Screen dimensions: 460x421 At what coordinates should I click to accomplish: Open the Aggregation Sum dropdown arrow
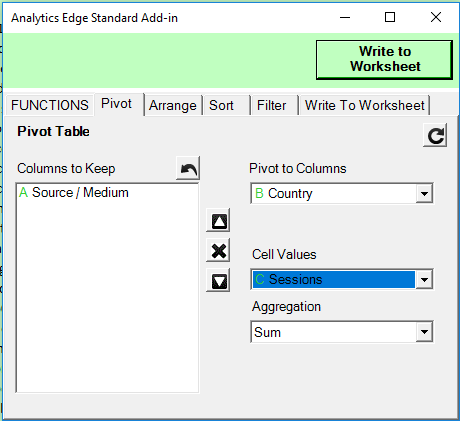(x=424, y=332)
